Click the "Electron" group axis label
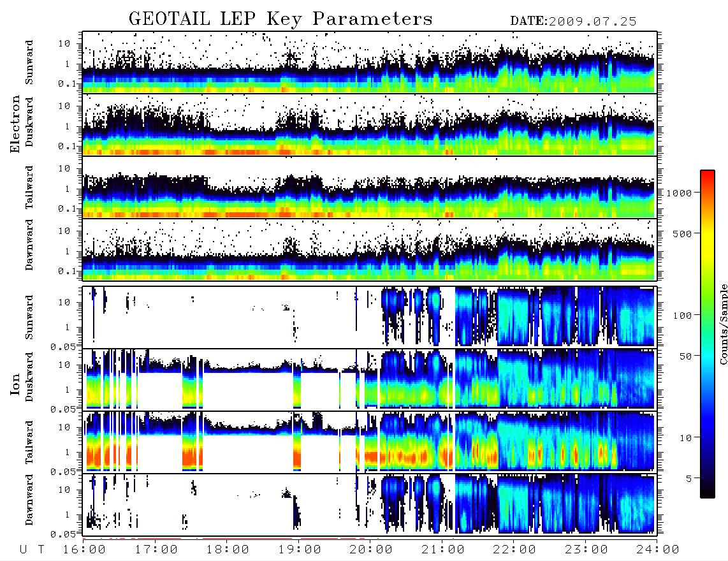The image size is (728, 561). (15, 124)
